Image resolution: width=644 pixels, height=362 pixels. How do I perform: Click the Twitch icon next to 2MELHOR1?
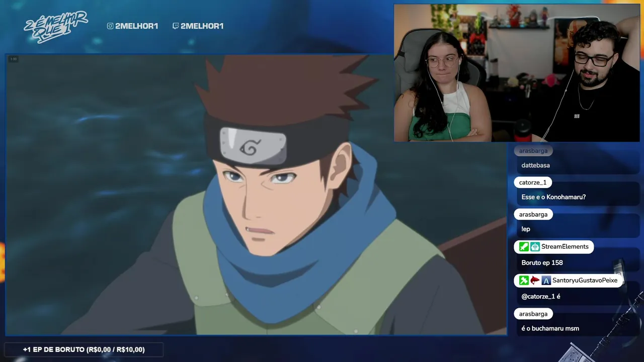175,26
